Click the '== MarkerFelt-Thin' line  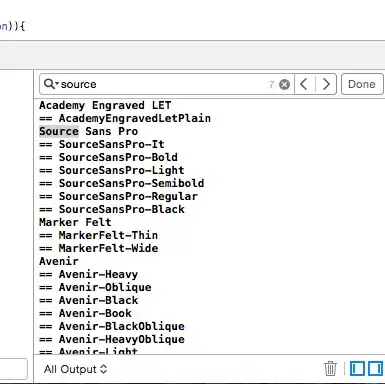98,235
